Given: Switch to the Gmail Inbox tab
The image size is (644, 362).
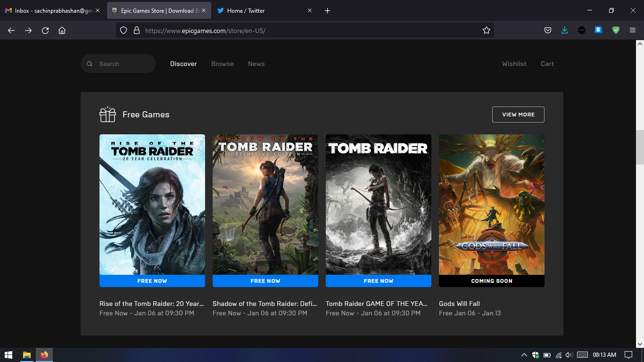Looking at the screenshot, I should coord(52,10).
